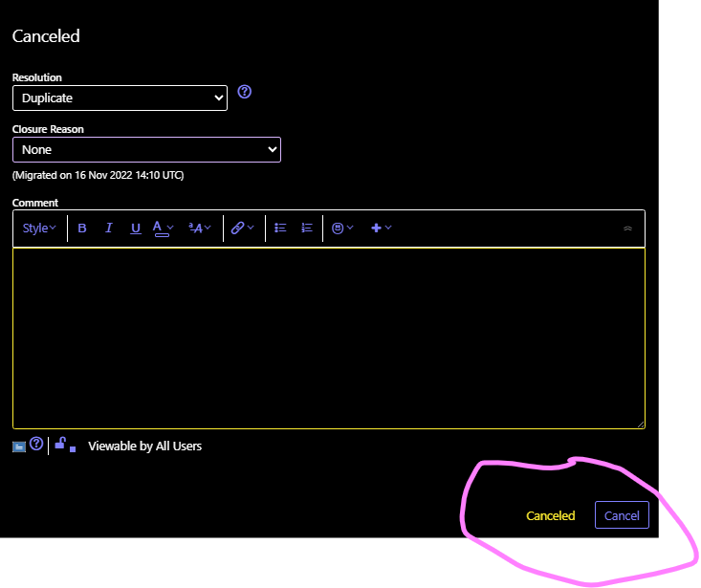Click help icon beside Resolution dropdown
701x588 pixels.
pos(245,93)
